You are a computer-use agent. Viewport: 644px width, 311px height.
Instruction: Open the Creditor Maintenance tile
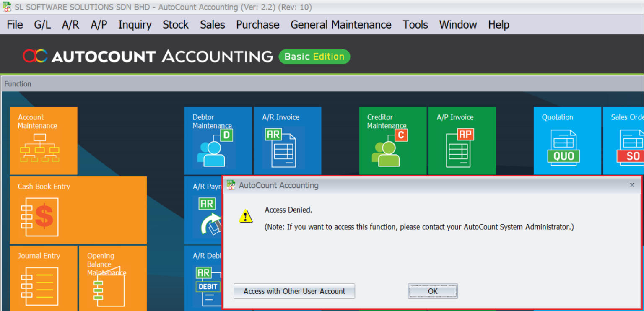(392, 141)
